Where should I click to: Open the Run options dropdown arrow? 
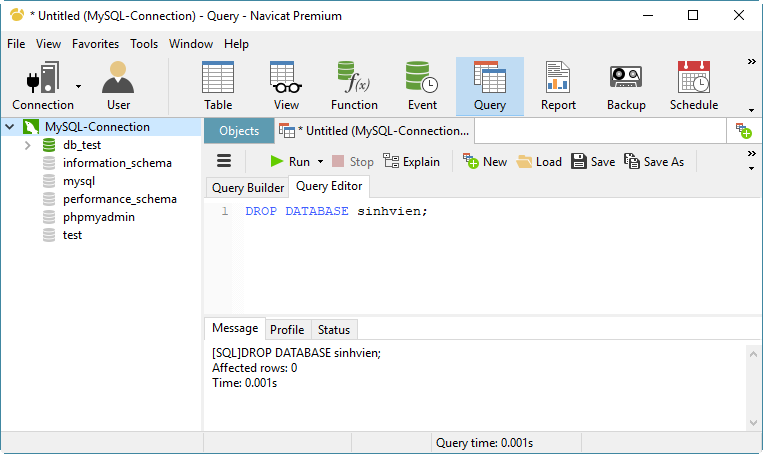[320, 162]
